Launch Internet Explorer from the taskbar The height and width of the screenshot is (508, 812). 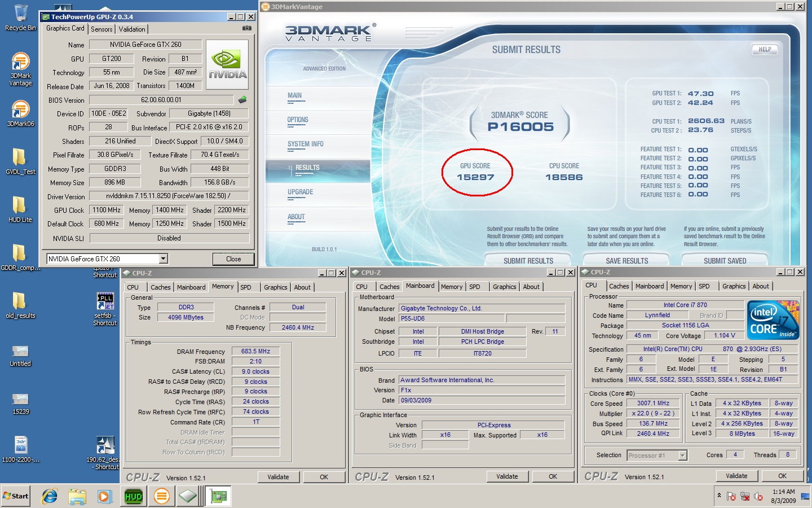click(50, 496)
